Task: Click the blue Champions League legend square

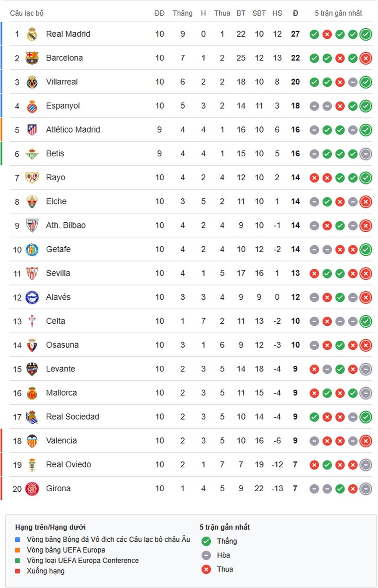Action: tap(18, 539)
